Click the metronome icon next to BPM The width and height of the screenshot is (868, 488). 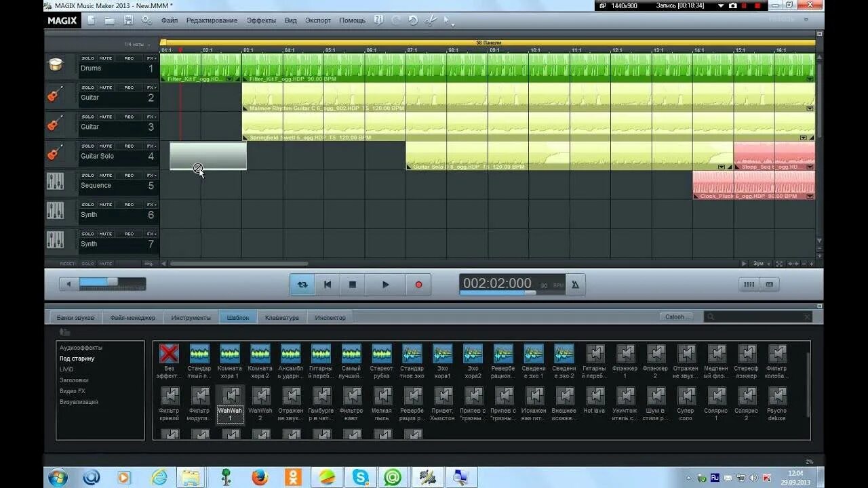point(575,285)
